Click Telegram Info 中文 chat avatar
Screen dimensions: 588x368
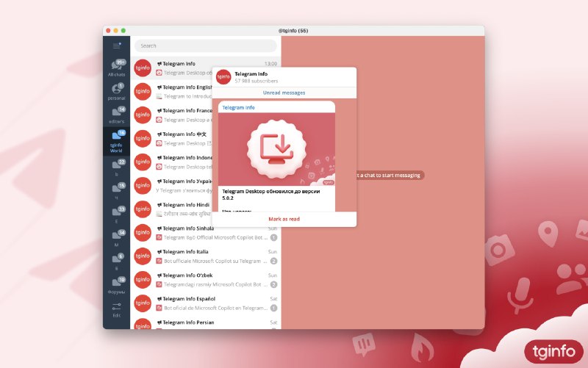click(x=143, y=138)
